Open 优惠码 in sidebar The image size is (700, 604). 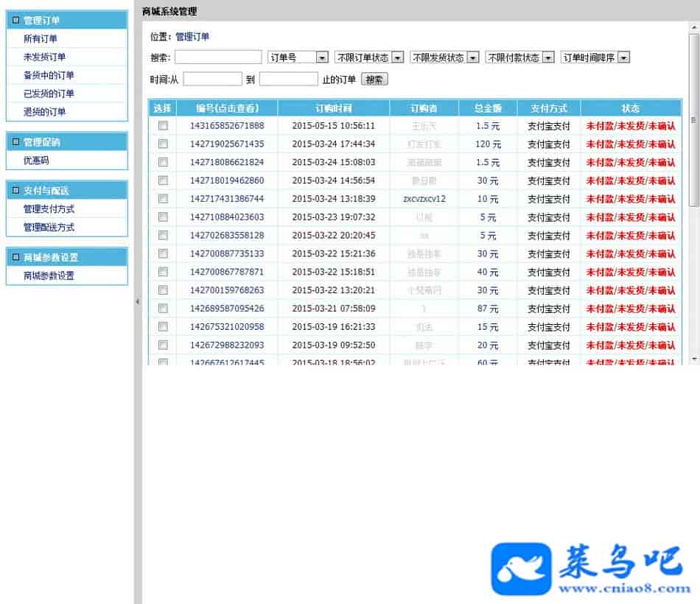pos(36,161)
